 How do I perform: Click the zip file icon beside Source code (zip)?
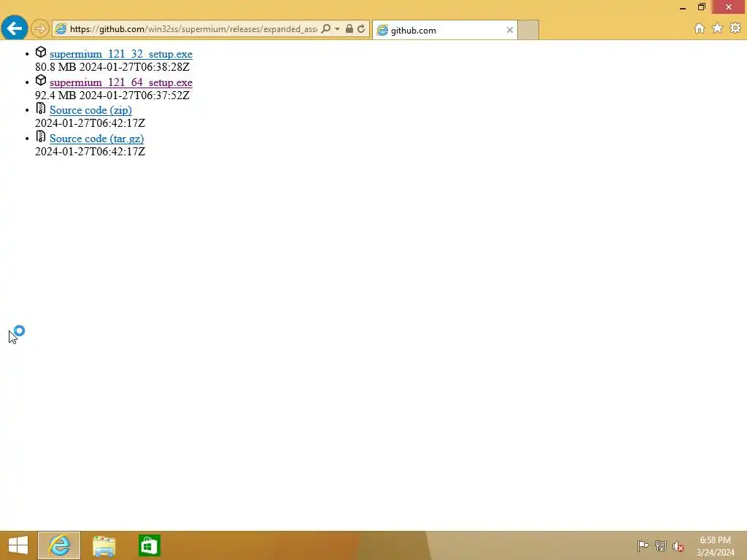click(41, 109)
